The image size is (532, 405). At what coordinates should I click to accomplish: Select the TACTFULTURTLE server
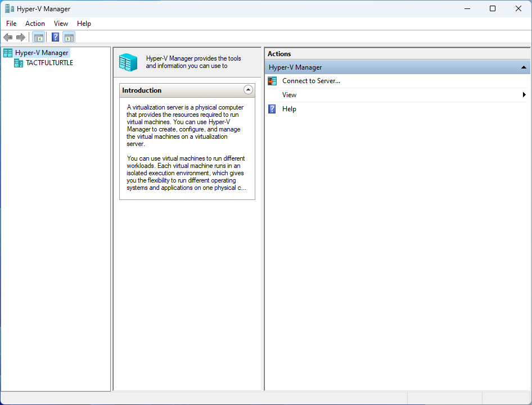pyautogui.click(x=49, y=63)
